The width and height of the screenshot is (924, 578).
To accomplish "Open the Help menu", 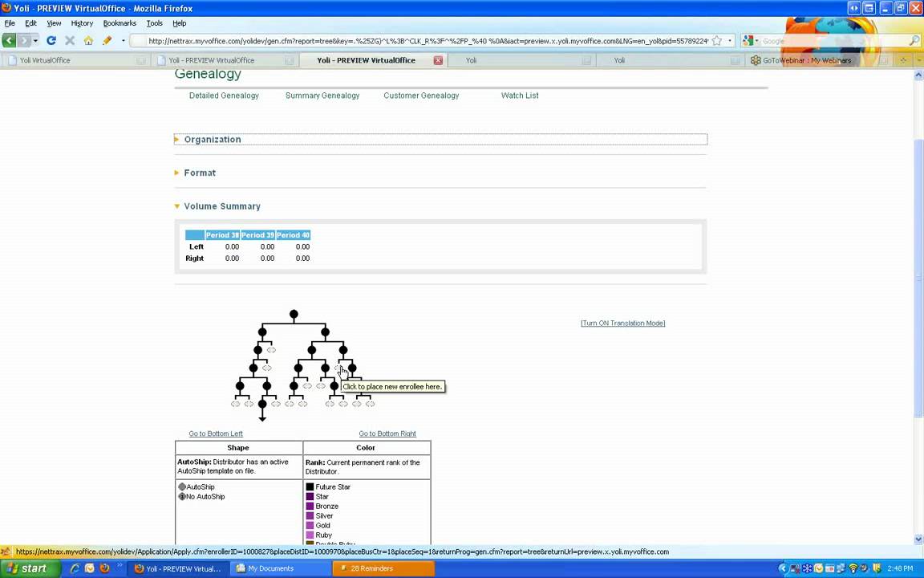I will pyautogui.click(x=179, y=23).
